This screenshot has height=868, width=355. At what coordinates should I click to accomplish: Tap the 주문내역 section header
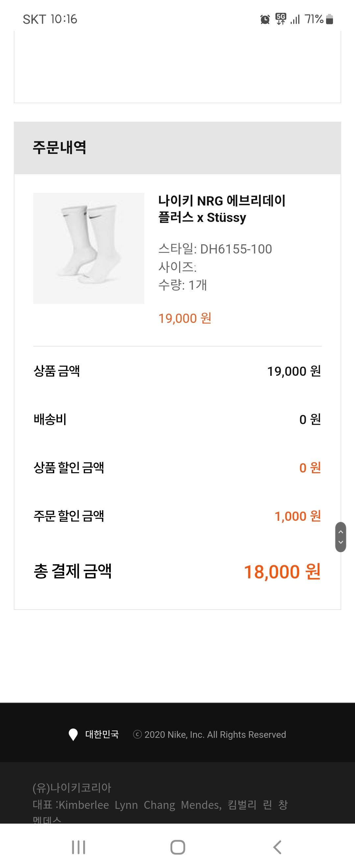coord(59,148)
